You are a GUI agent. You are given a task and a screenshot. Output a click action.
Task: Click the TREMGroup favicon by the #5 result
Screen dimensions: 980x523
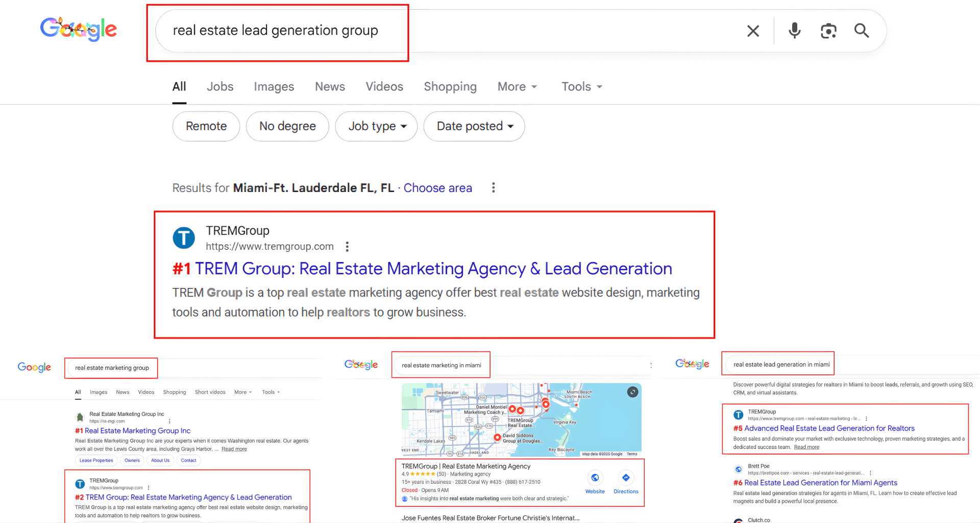[x=739, y=415]
